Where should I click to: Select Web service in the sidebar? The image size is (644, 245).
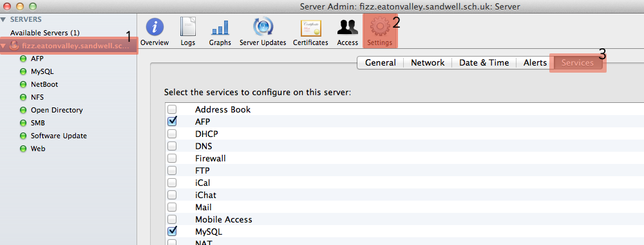coord(38,149)
